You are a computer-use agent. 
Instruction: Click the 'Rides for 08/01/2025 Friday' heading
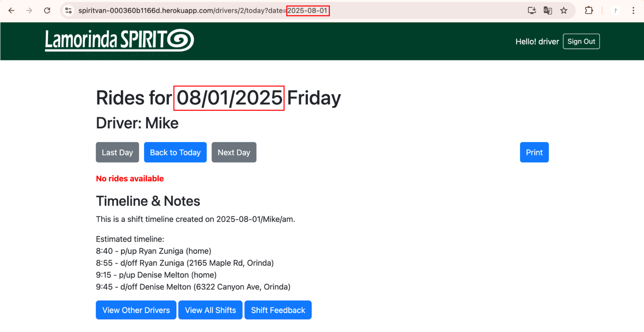[x=218, y=98]
